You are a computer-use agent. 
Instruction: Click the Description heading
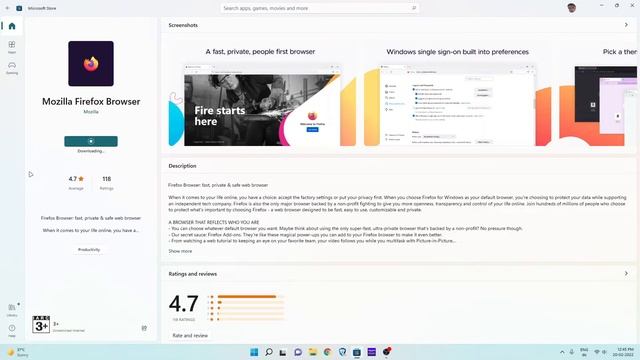tap(182, 166)
